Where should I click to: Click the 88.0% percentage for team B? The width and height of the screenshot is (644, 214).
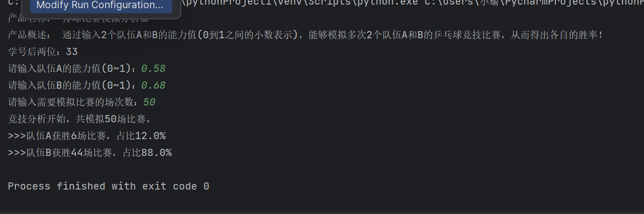(157, 152)
